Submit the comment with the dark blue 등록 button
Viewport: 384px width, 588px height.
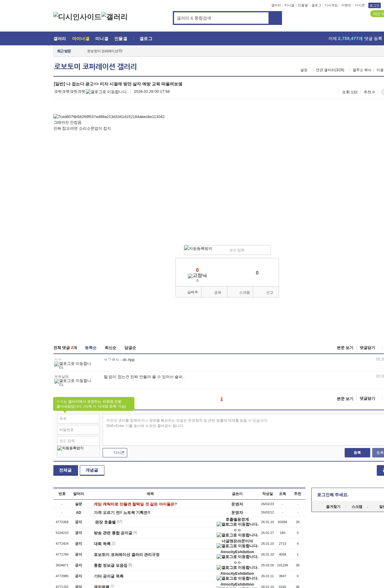click(x=357, y=453)
